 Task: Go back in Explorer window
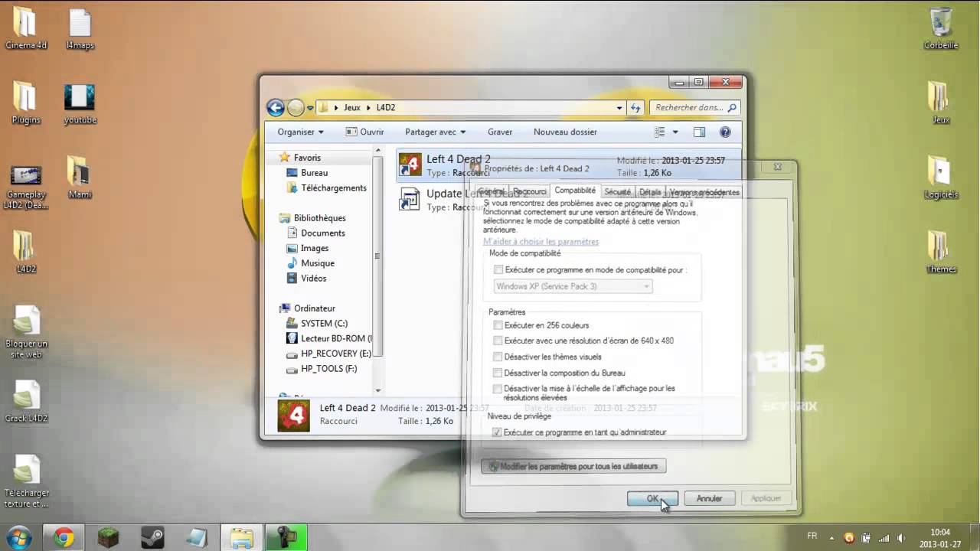(276, 108)
